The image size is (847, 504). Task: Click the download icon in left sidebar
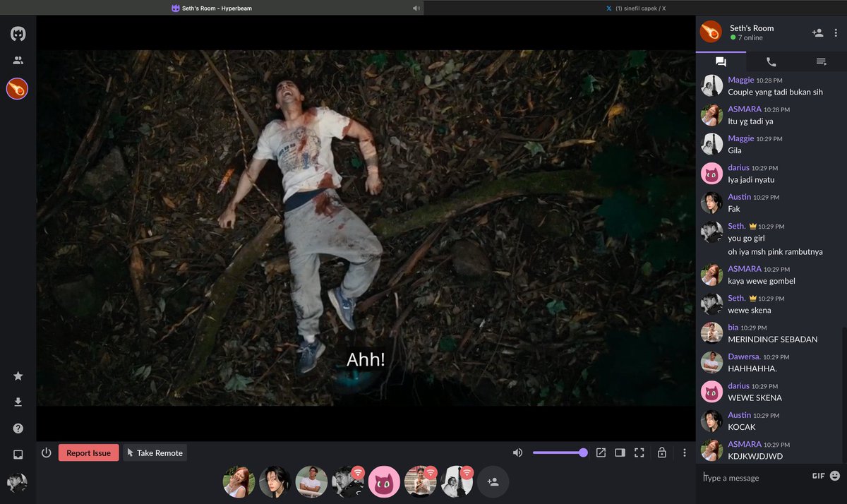18,402
